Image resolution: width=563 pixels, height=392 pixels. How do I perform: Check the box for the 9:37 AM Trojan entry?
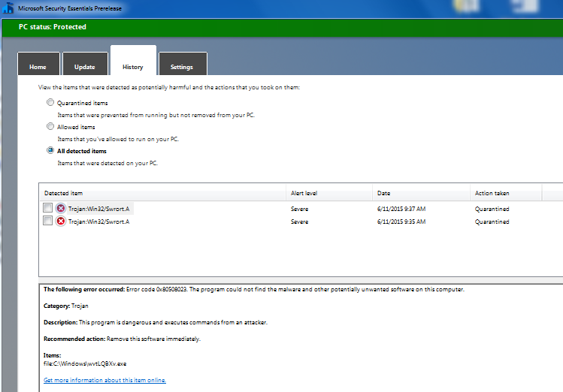click(x=47, y=208)
